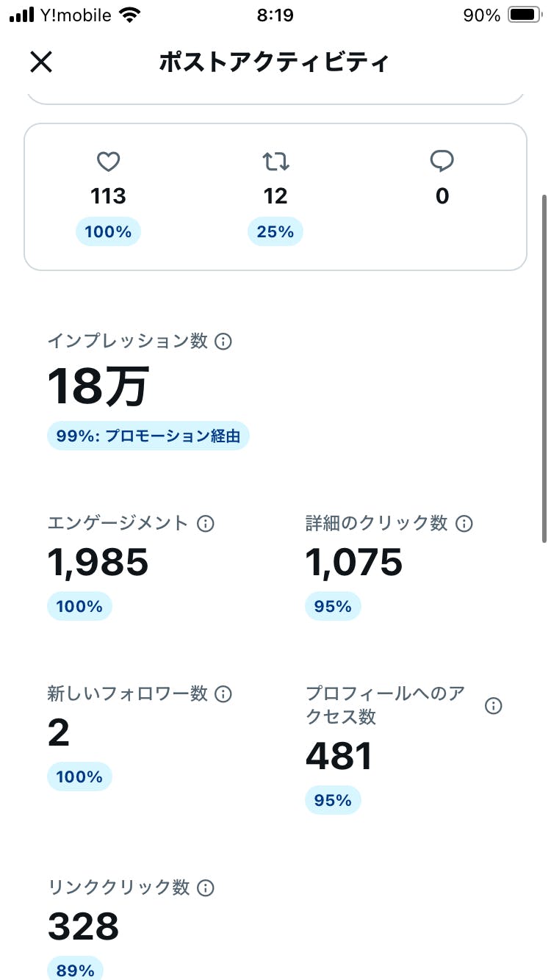Open info for エンゲージメント
The image size is (551, 980).
206,524
